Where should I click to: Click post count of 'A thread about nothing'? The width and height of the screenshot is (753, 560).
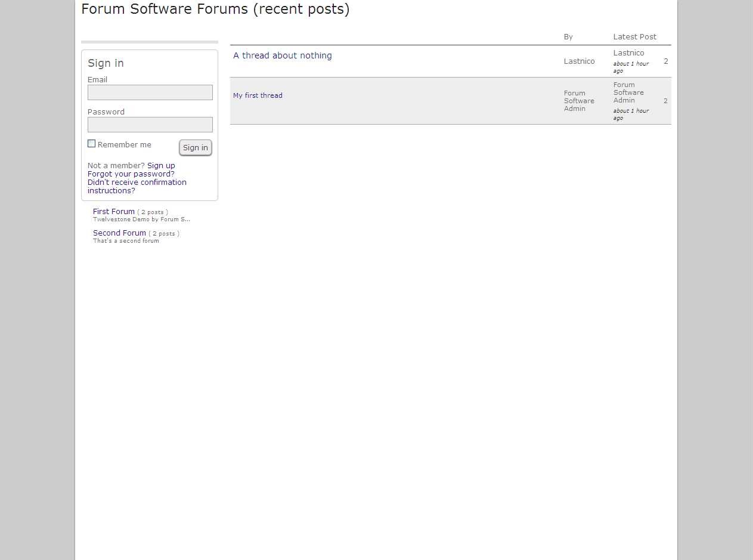pyautogui.click(x=665, y=61)
